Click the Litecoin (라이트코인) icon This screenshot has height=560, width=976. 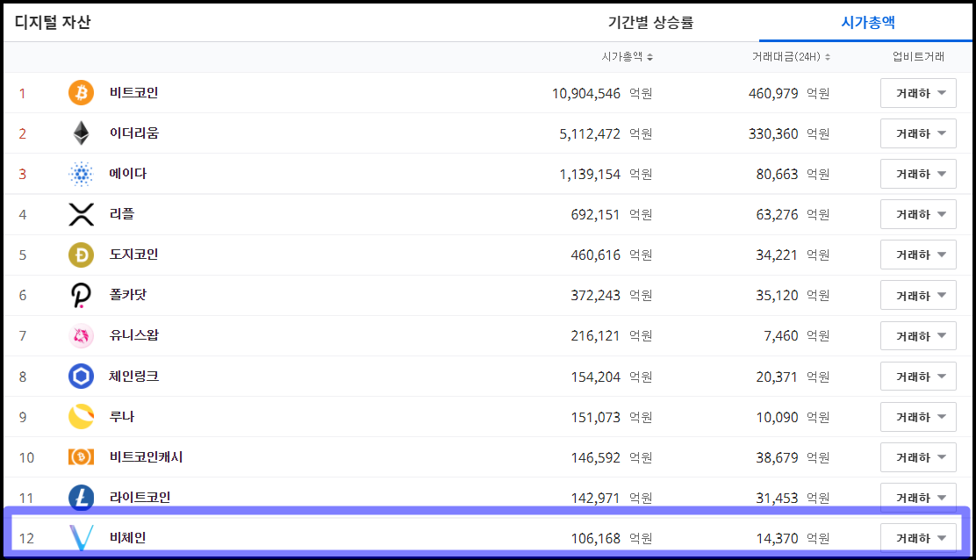click(81, 498)
